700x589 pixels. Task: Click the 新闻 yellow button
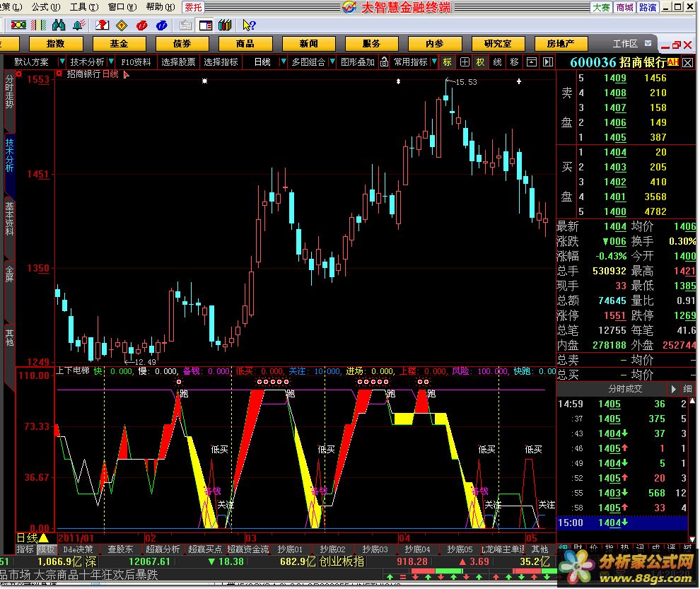tap(308, 44)
